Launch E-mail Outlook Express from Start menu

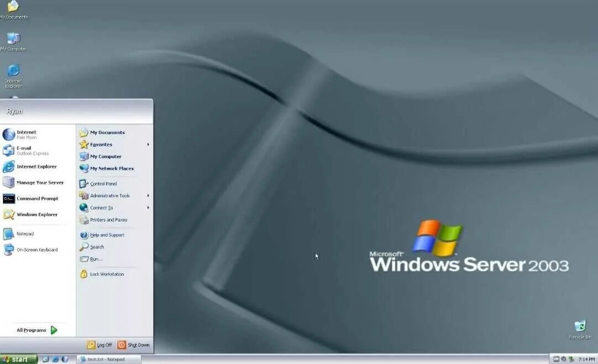coord(38,151)
